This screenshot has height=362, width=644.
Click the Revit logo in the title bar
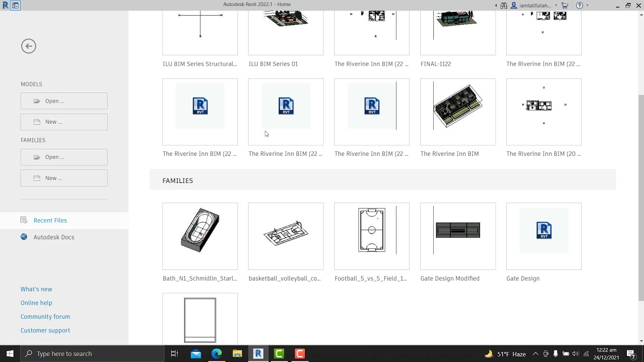pyautogui.click(x=6, y=6)
